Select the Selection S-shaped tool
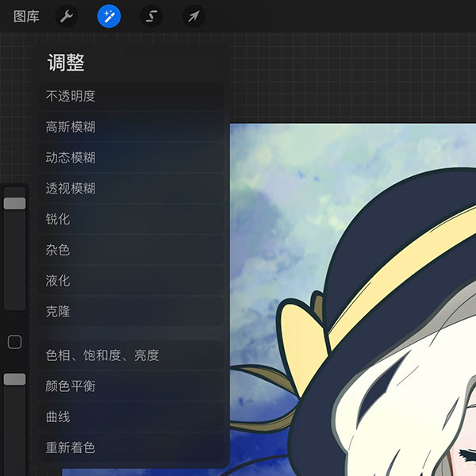 [x=151, y=16]
